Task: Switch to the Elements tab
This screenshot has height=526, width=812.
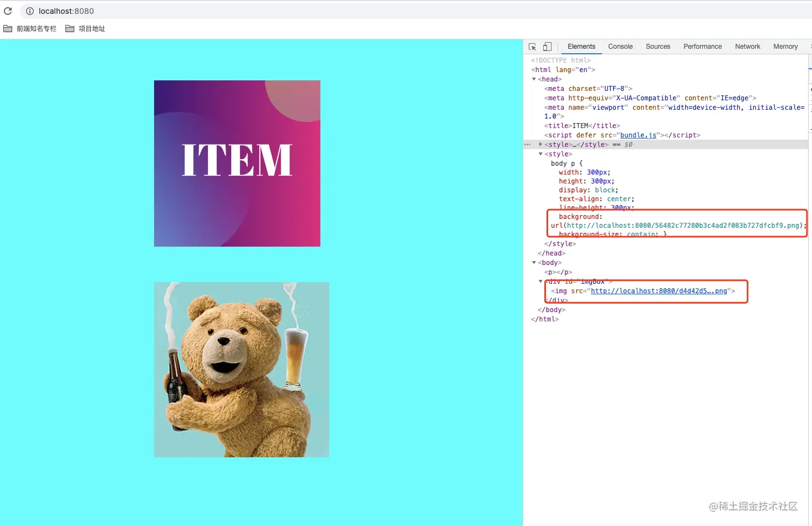Action: pyautogui.click(x=581, y=47)
